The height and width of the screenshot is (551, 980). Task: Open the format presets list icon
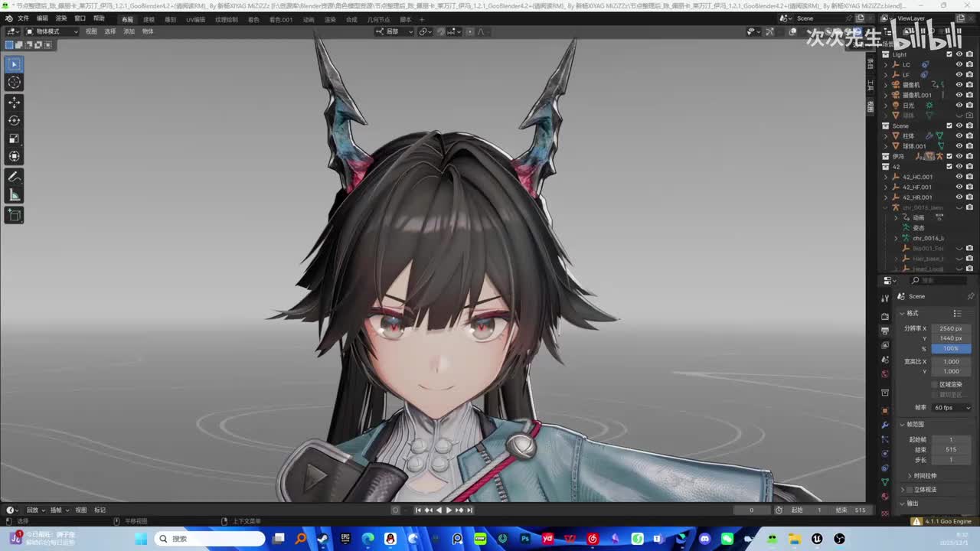tap(957, 313)
